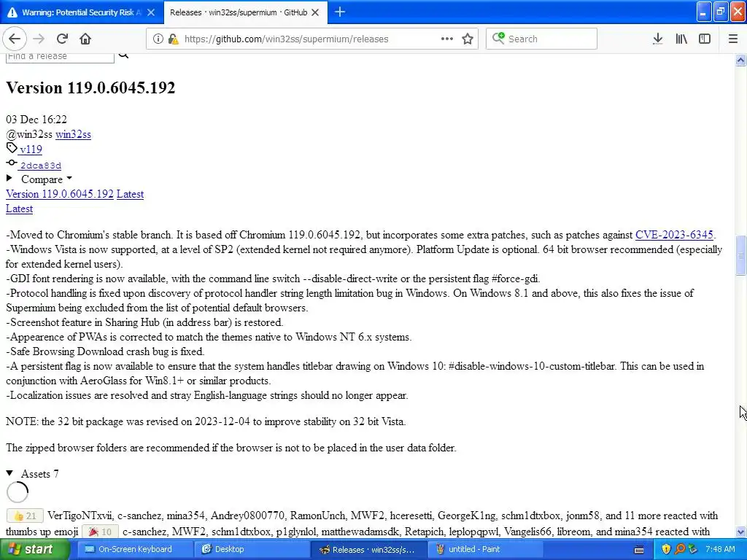This screenshot has height=560, width=747.
Task: Click the commit icon beside 2dca83d
Action: (x=12, y=163)
